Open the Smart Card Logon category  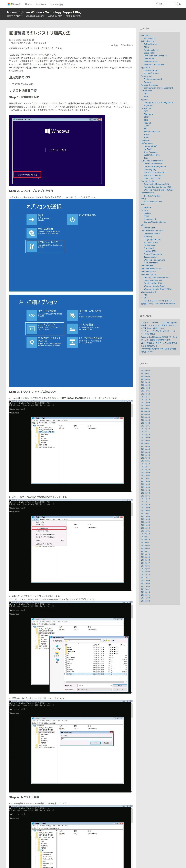pyautogui.click(x=152, y=178)
